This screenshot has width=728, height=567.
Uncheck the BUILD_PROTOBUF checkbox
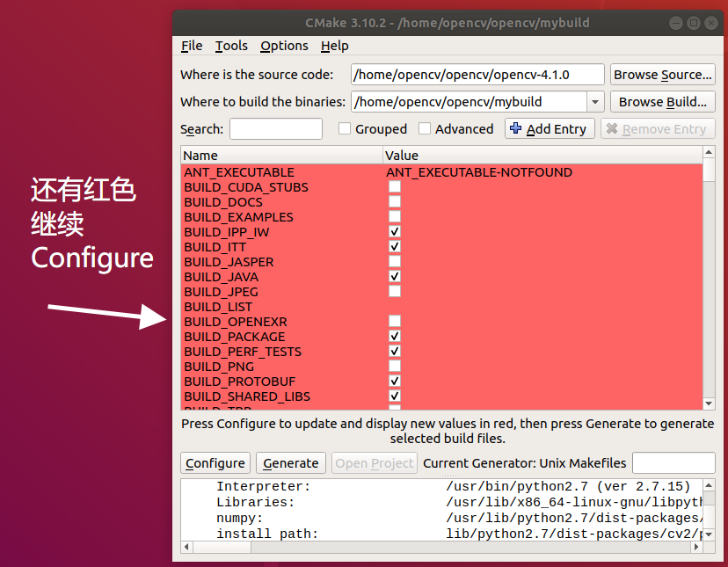[x=395, y=382]
